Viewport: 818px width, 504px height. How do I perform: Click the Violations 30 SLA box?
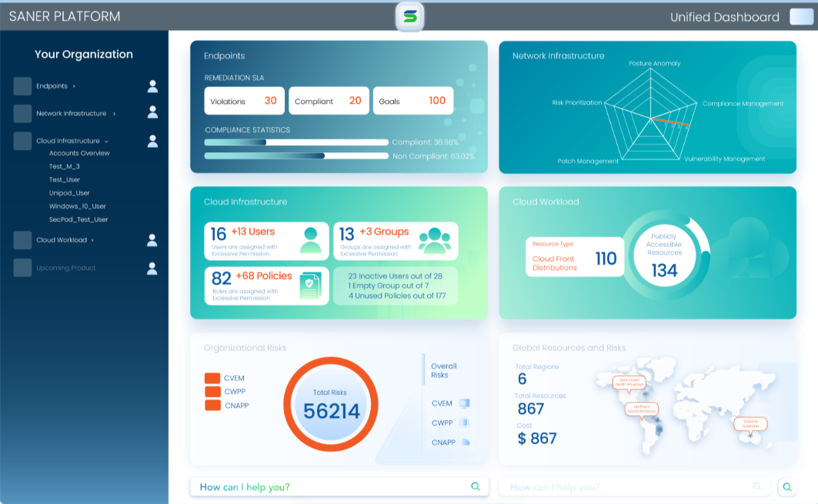[244, 101]
